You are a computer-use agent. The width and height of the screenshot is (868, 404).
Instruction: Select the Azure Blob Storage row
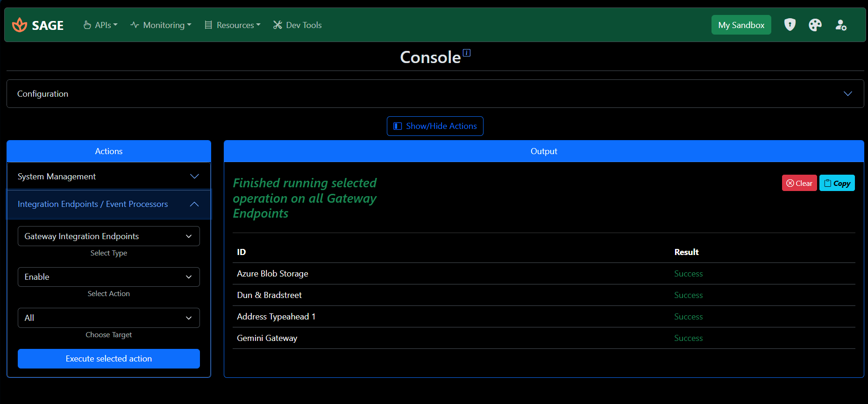click(544, 274)
